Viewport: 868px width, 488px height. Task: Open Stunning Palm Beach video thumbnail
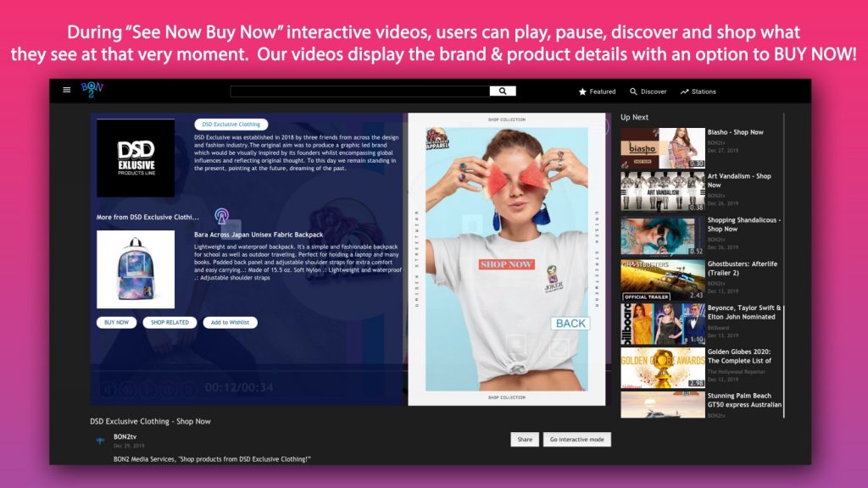(x=663, y=405)
